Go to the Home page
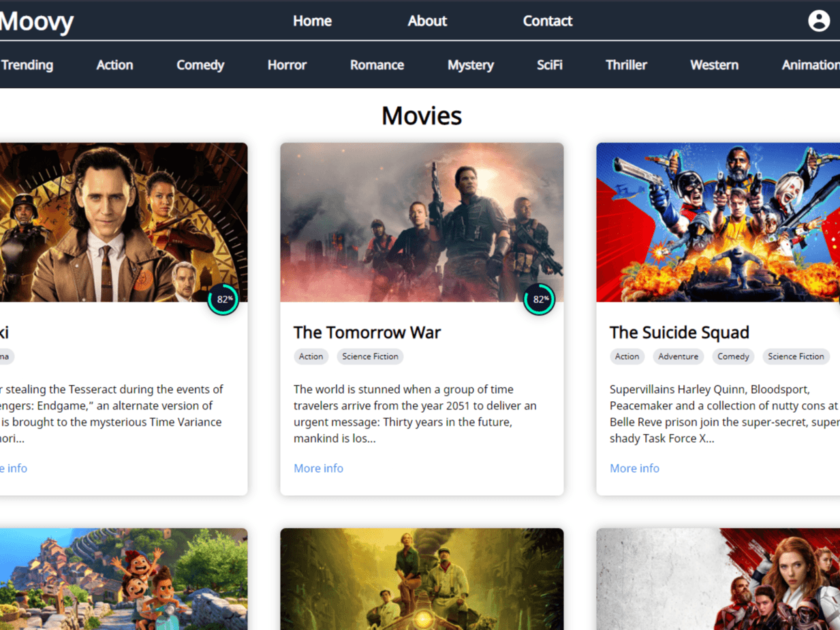Screen dimensions: 840x630 tap(312, 21)
